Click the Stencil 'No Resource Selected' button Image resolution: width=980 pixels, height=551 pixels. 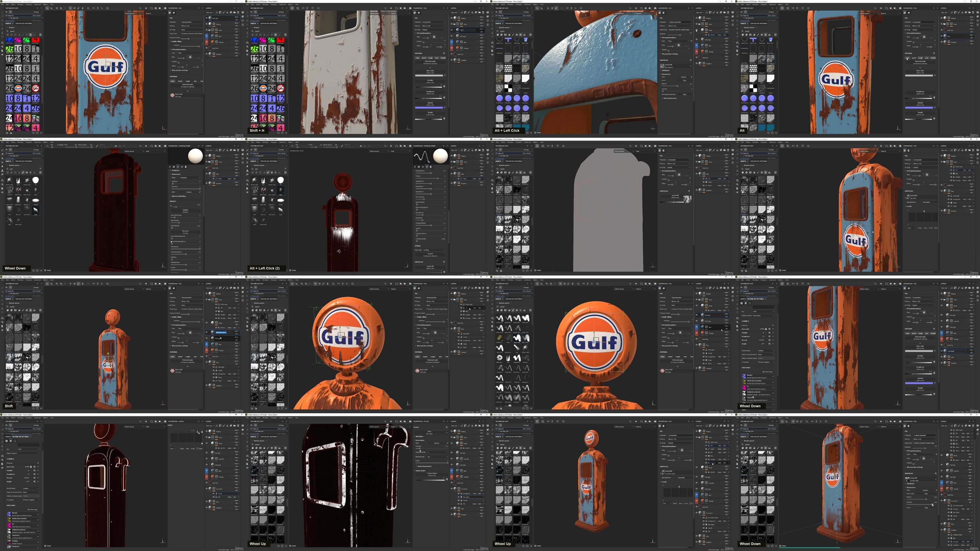[430, 254]
